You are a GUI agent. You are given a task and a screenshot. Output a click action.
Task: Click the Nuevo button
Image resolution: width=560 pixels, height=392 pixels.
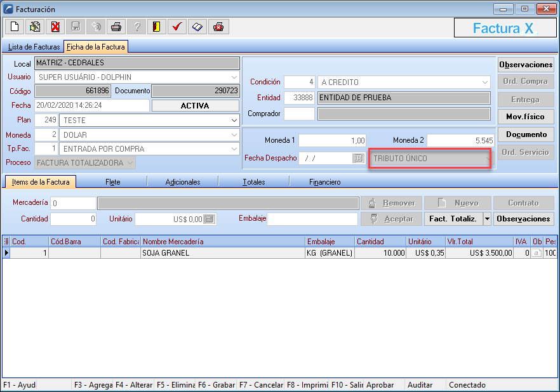coord(458,203)
